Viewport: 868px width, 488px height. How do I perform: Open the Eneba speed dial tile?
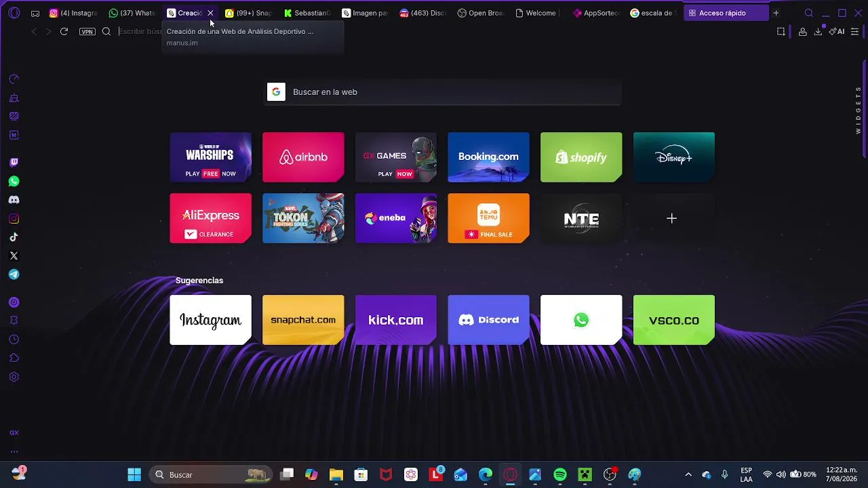396,218
